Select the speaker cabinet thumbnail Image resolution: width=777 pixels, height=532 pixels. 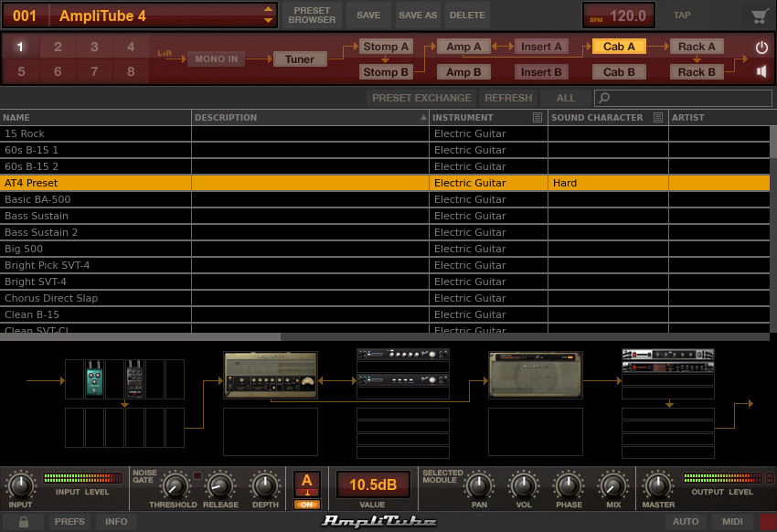[535, 375]
